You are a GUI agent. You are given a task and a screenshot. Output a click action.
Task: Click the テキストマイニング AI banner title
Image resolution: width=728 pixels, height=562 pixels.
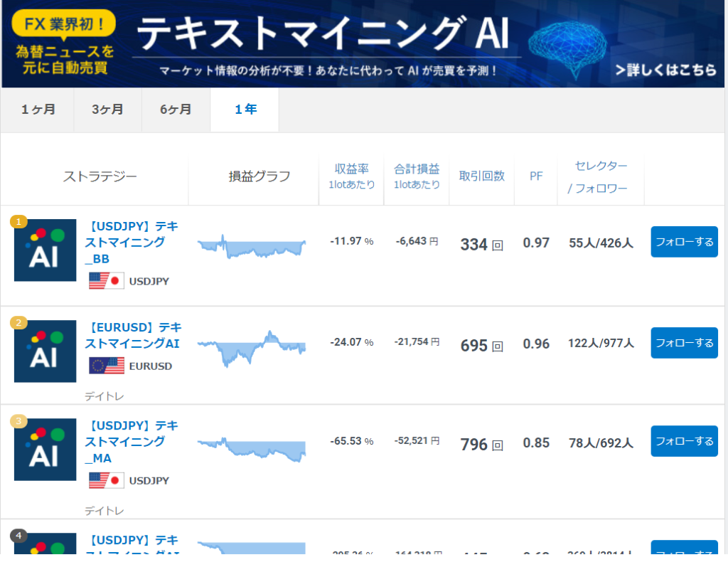coord(323,33)
